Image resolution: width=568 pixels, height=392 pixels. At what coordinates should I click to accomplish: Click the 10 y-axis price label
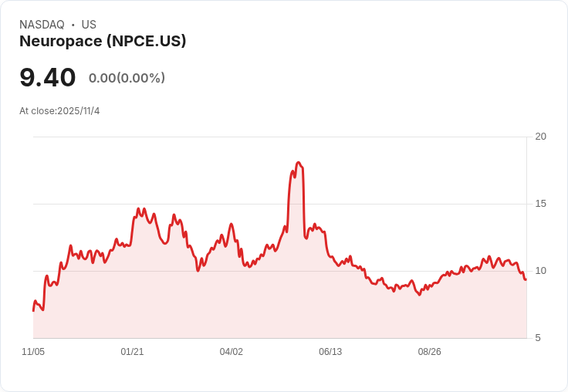click(541, 271)
